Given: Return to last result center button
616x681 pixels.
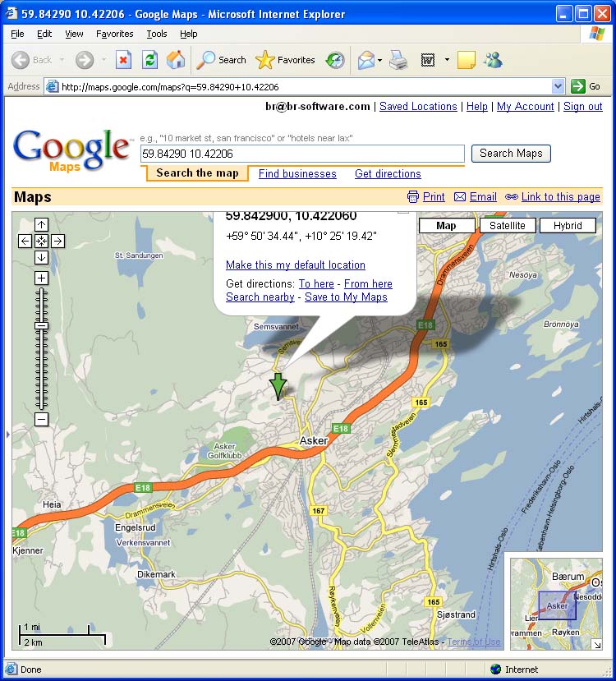Looking at the screenshot, I should tap(41, 241).
